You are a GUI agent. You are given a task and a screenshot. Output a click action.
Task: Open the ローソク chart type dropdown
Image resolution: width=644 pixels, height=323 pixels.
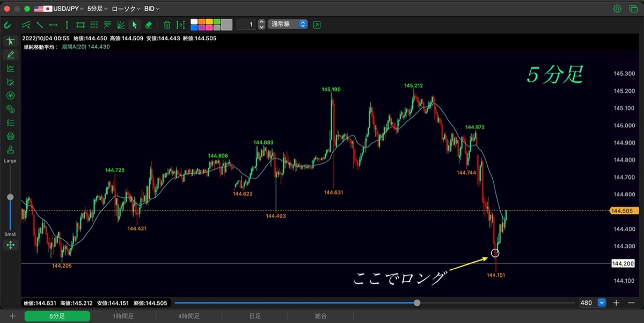click(x=126, y=9)
